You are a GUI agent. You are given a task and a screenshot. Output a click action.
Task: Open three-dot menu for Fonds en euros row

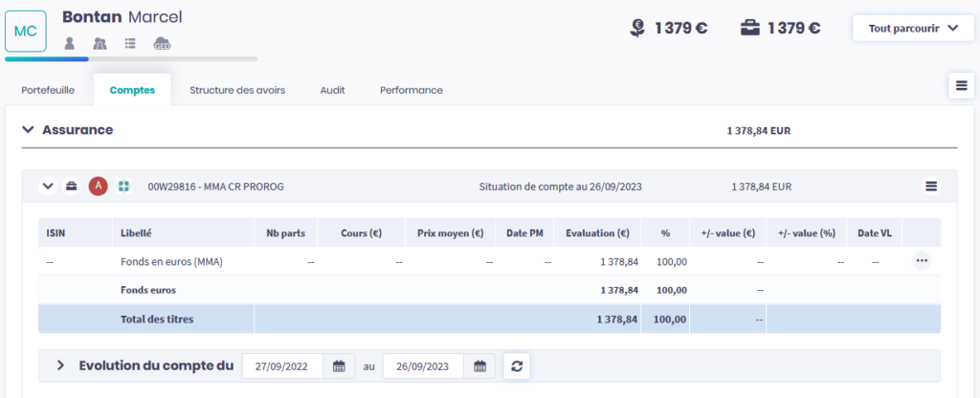pos(921,260)
